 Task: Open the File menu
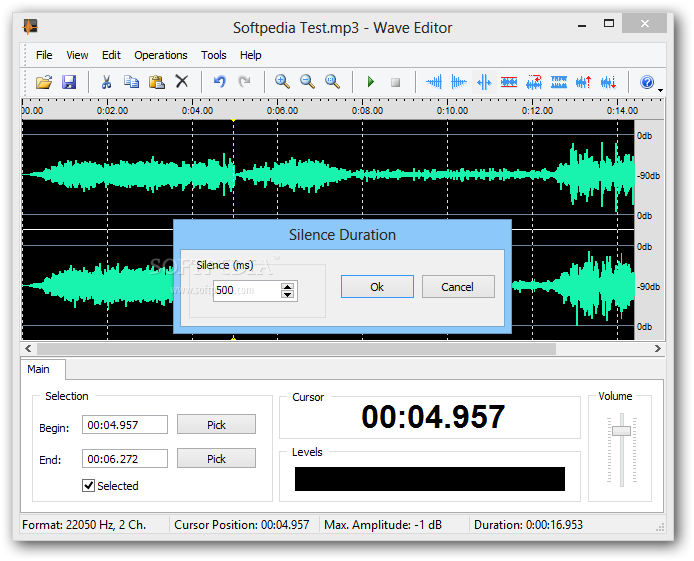pos(44,55)
